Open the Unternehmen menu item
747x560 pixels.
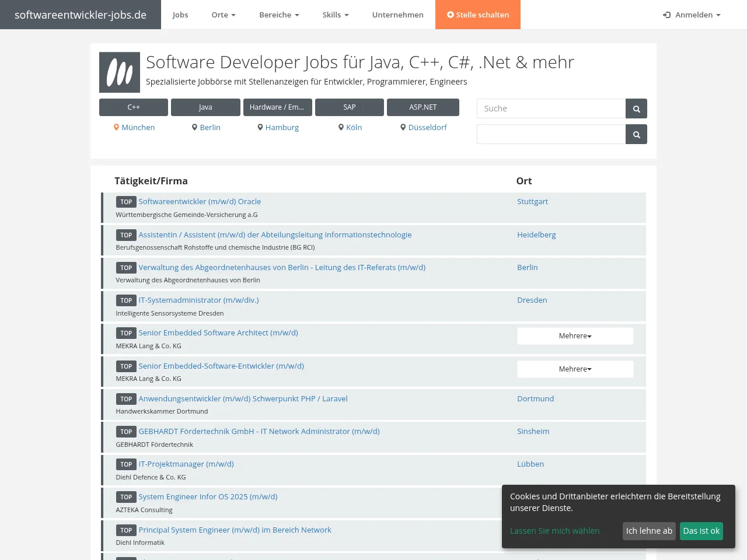click(x=398, y=15)
